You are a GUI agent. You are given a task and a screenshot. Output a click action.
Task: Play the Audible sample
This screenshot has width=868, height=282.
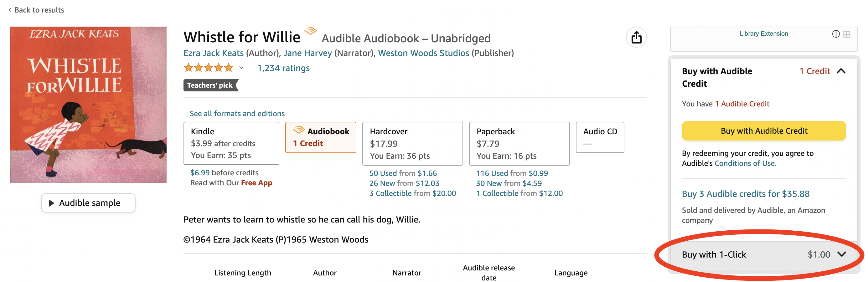click(88, 203)
